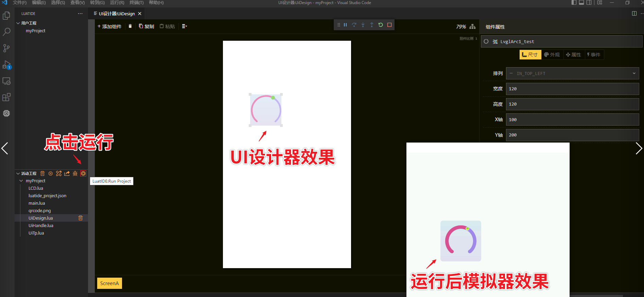Open the 查看(V) menu
This screenshot has height=297, width=644.
tap(77, 3)
